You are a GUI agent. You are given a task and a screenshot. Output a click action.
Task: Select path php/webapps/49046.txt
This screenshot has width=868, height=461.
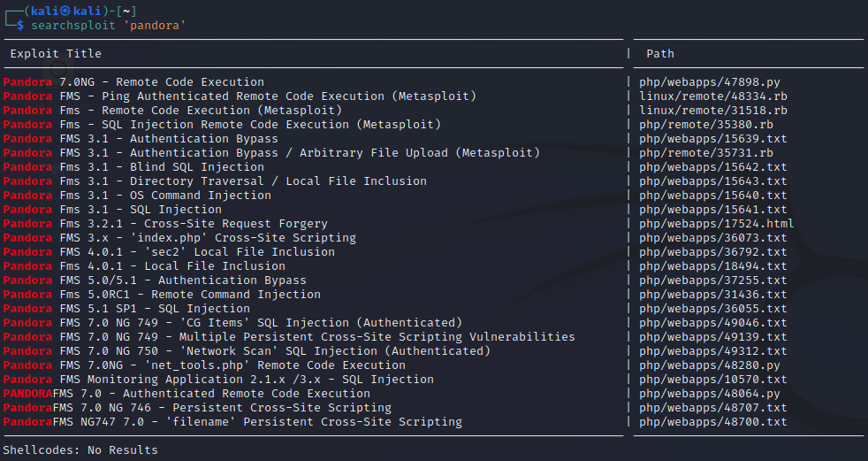(x=713, y=322)
